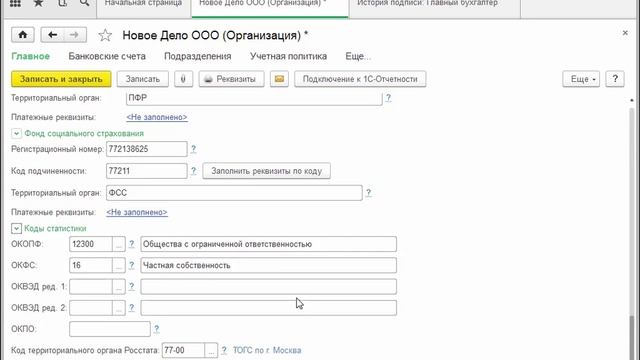Open ПФР платежные реквизиты Не заполнено link

157,117
